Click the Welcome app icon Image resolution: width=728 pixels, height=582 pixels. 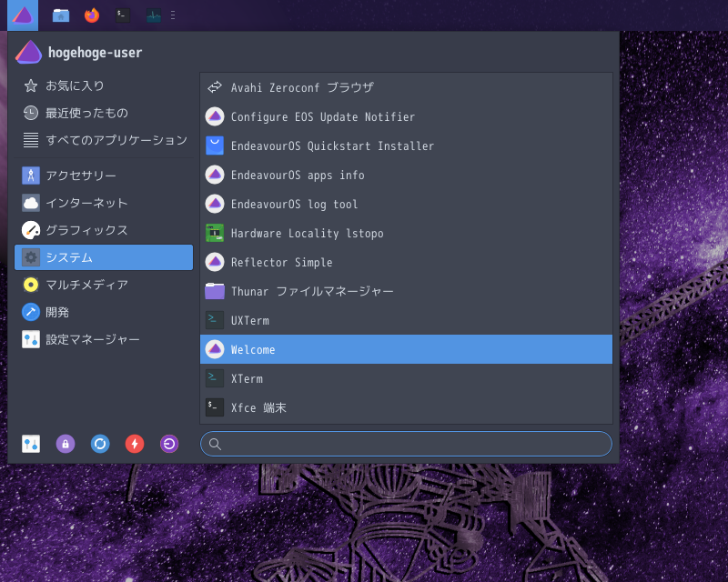pyautogui.click(x=215, y=349)
